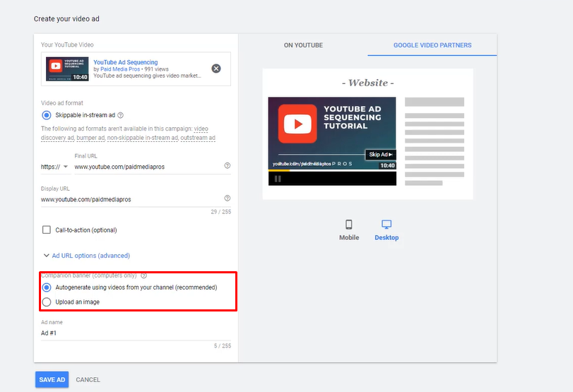573x392 pixels.
Task: Click the preview video progress bar
Action: coord(332,171)
